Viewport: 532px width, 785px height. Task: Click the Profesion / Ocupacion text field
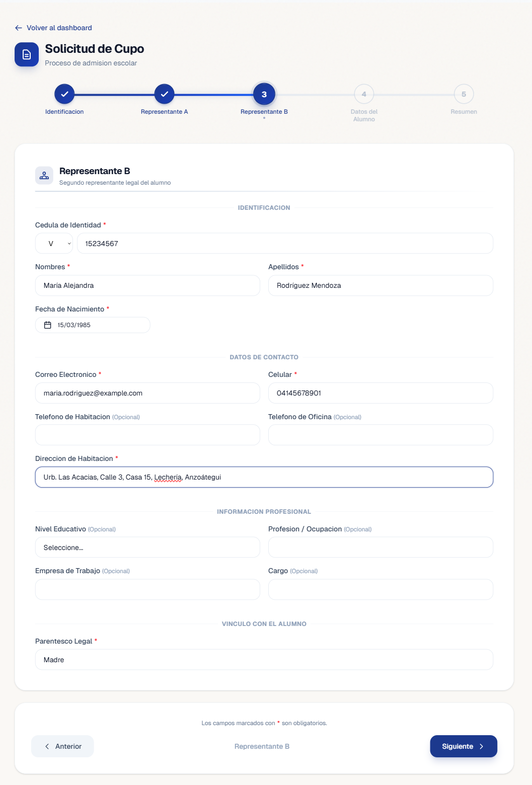381,547
